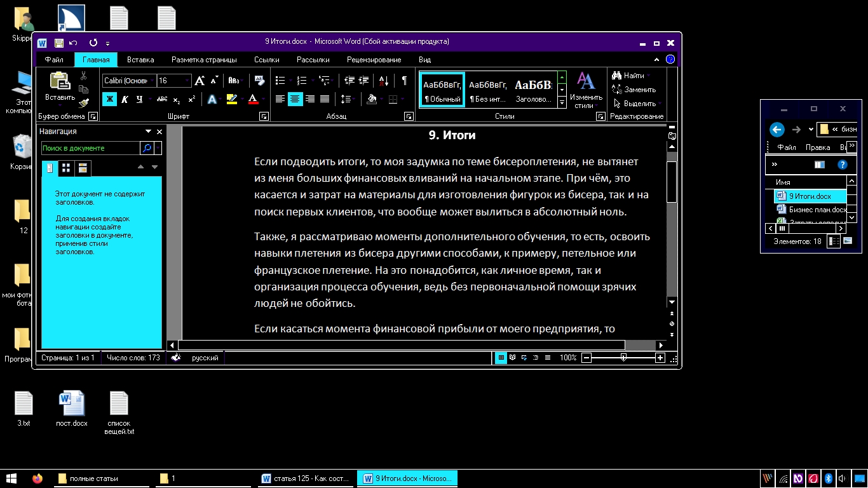Open Firefox from the taskbar
Screen dimensions: 868x488
tap(37, 478)
